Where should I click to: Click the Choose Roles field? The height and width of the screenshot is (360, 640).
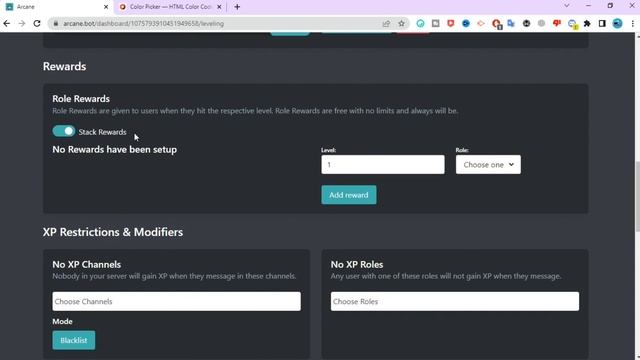455,301
